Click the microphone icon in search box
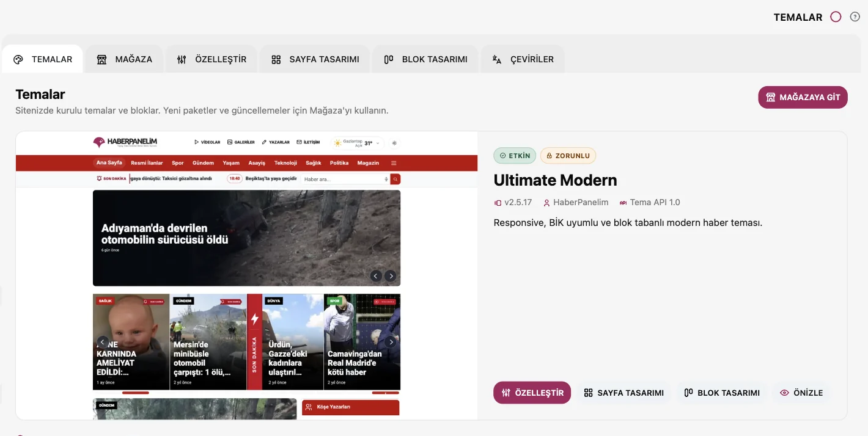 [x=386, y=179]
